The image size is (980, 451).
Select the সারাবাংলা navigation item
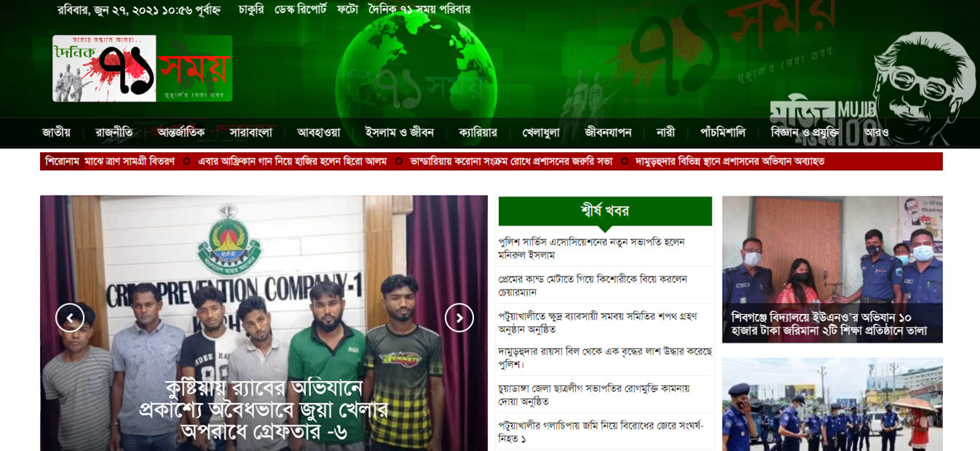(x=251, y=132)
